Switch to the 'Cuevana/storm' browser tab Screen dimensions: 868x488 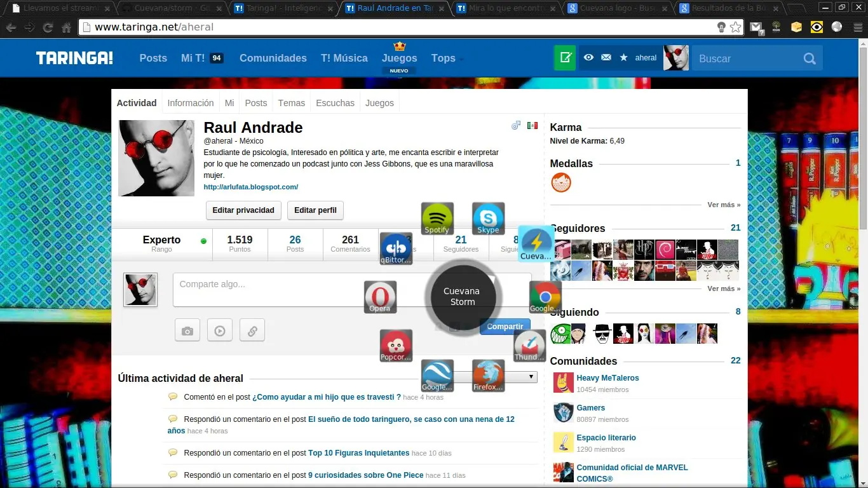click(x=172, y=9)
